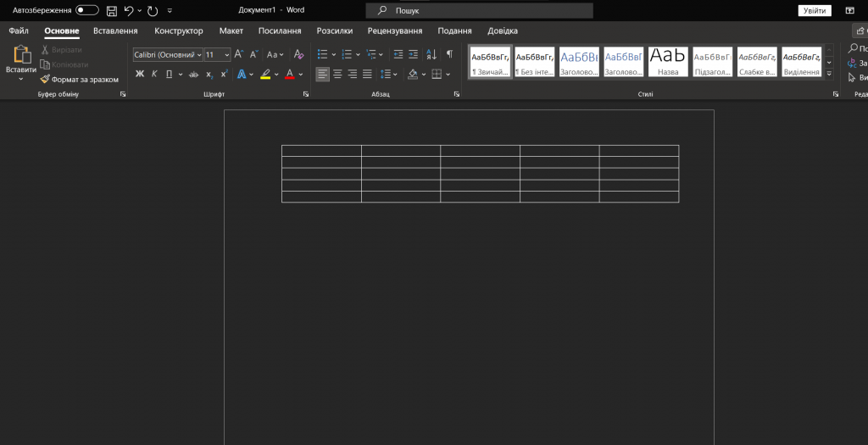This screenshot has width=868, height=445.
Task: Open ribbon display options icon
Action: (x=849, y=10)
